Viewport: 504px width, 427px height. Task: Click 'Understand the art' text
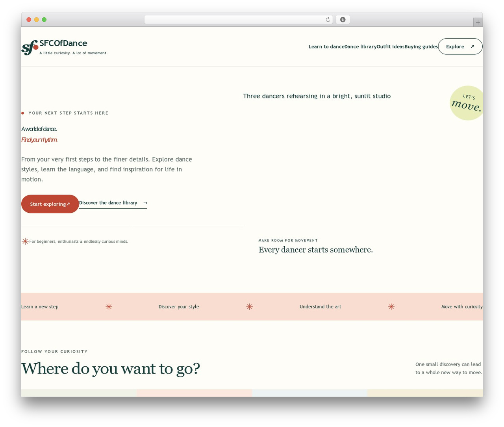(x=321, y=306)
